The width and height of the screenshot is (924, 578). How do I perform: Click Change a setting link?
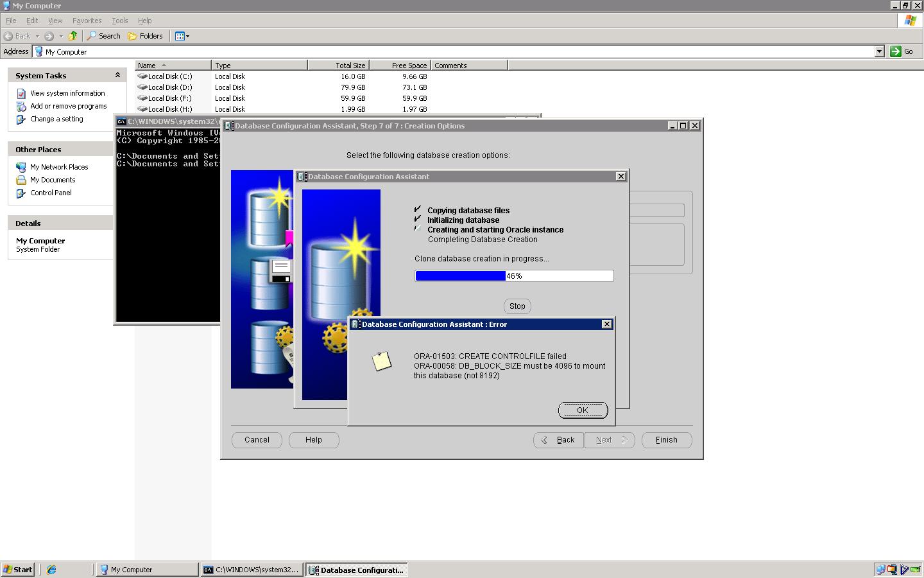click(x=56, y=119)
